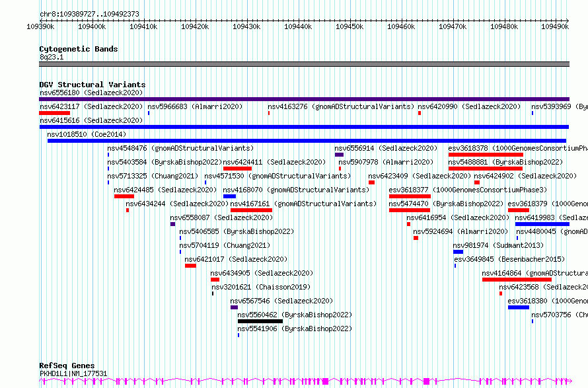Open nsv5474470 (ByrskaBishop2022) label
This screenshot has width=588, height=388.
(x=446, y=204)
